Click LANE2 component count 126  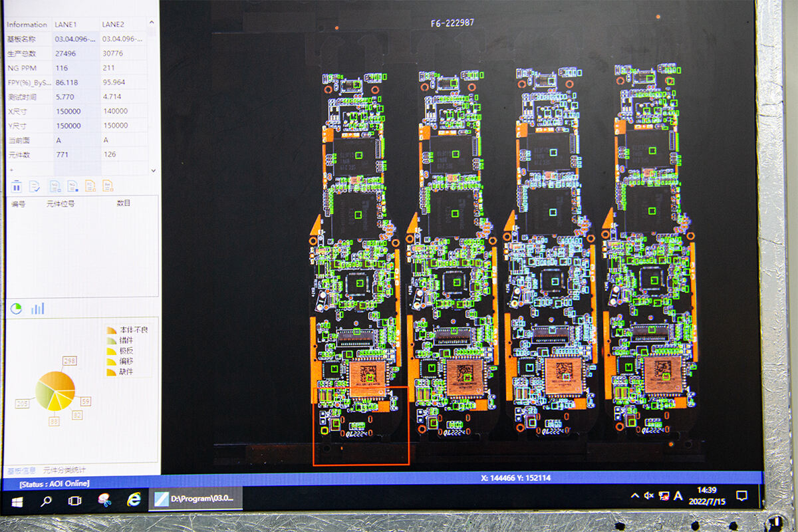pos(110,154)
